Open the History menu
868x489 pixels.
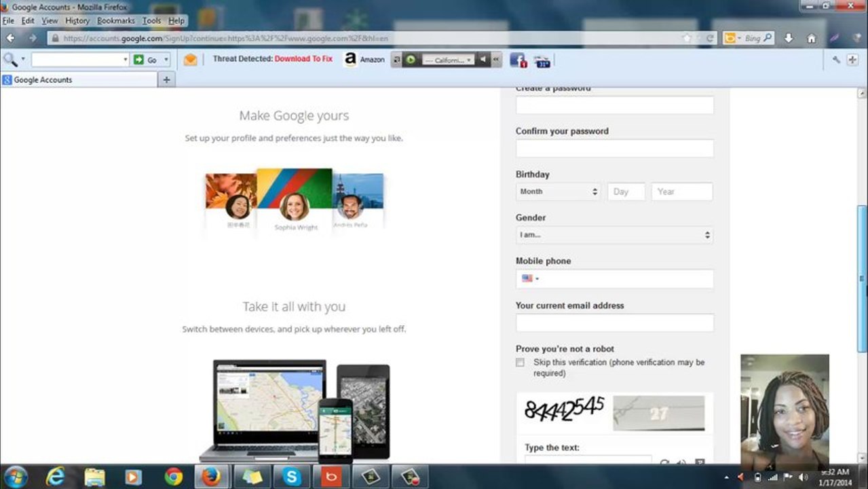[77, 20]
